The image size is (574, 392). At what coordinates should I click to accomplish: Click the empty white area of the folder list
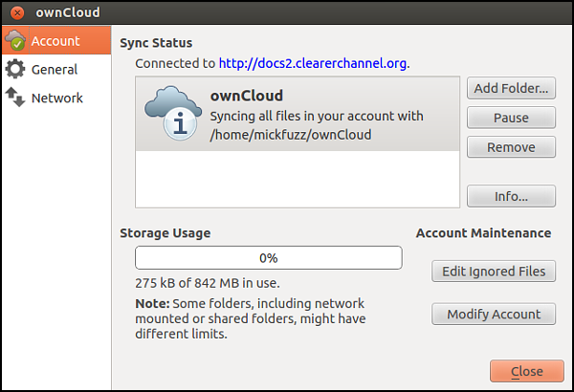[x=297, y=182]
